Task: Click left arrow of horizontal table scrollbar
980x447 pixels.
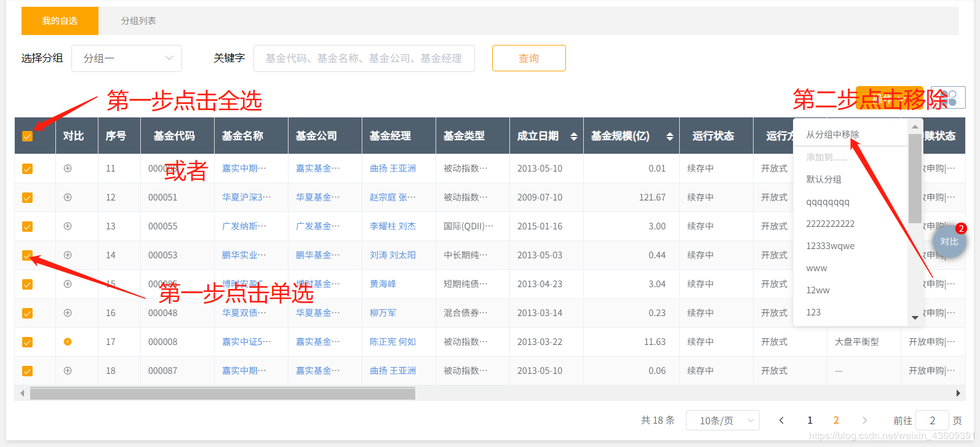Action: coord(22,393)
